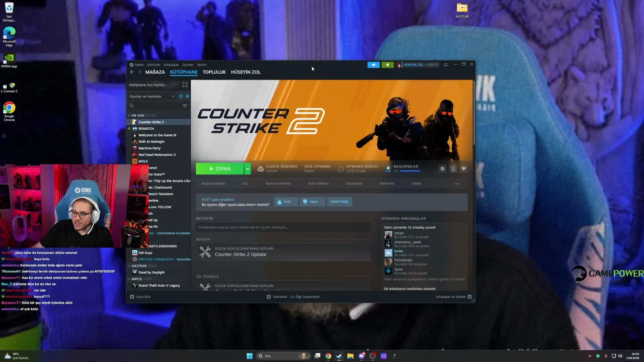Open the blue announcements megaphone button
Screen dimensions: 644x362
373,65
